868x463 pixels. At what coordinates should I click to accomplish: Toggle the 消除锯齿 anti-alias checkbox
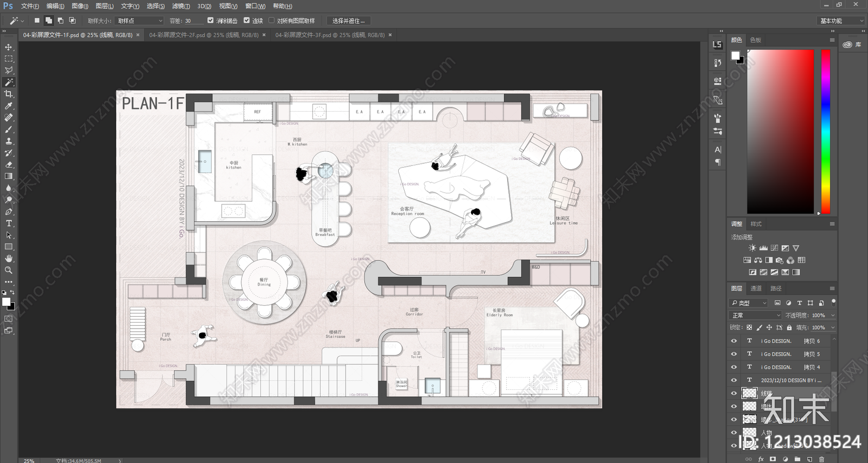pyautogui.click(x=210, y=21)
